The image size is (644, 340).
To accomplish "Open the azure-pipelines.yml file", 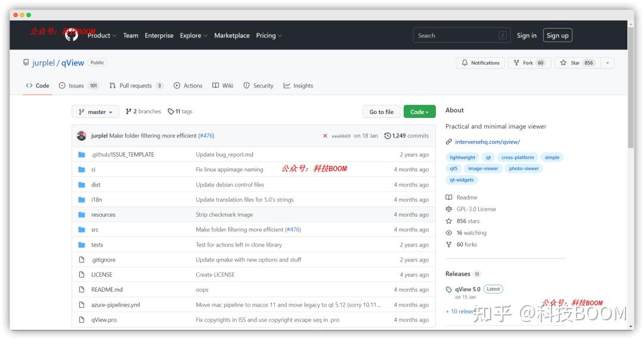I will [x=116, y=305].
